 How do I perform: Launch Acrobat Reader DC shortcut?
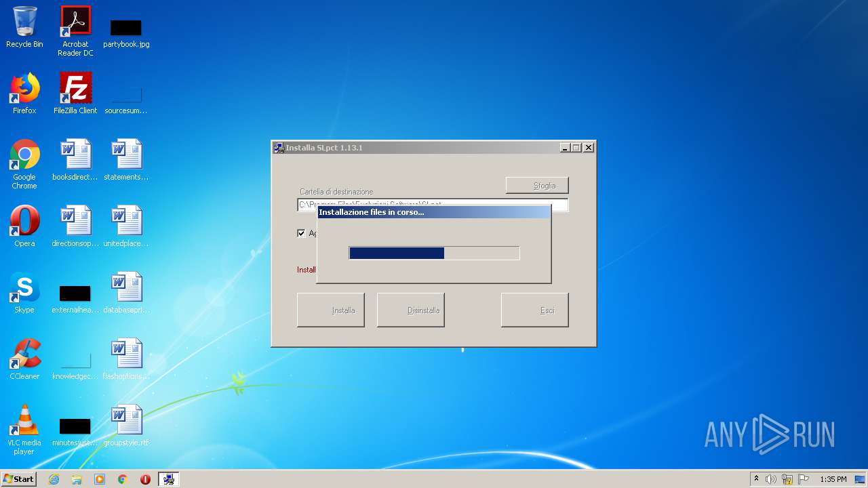pos(75,31)
